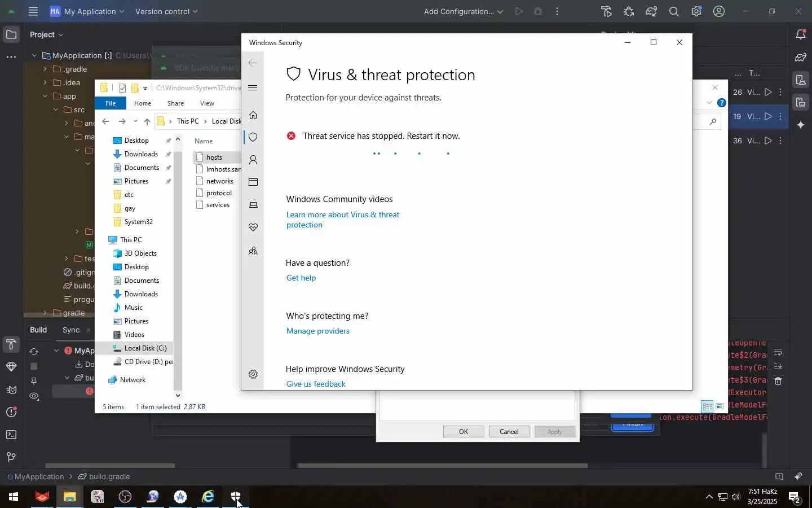The width and height of the screenshot is (812, 508).
Task: Expand .idea folder in project tree
Action: pyautogui.click(x=45, y=82)
